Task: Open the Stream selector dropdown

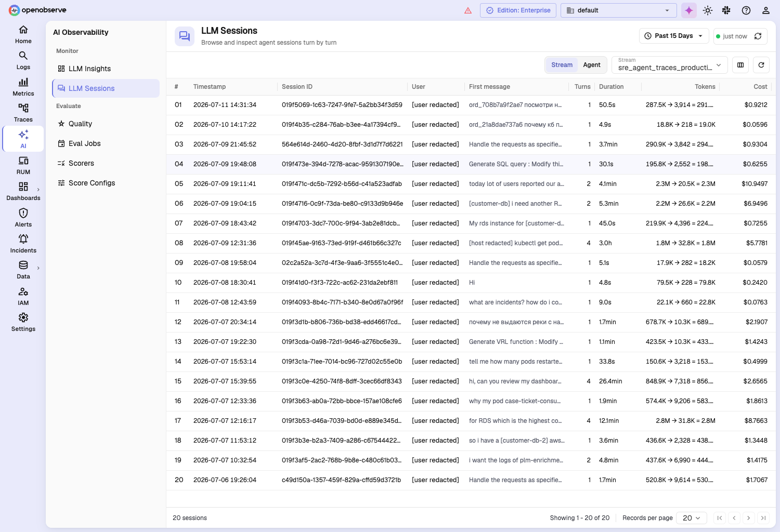Action: pyautogui.click(x=670, y=65)
